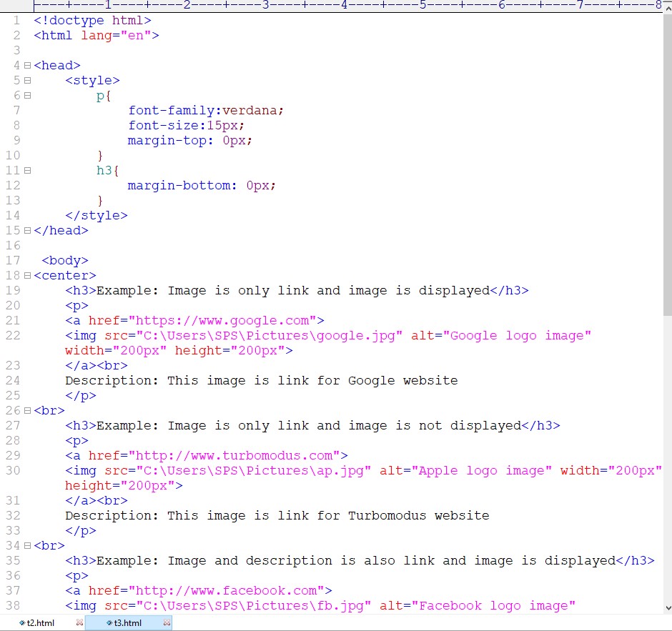Viewport: 672px width, 631px height.
Task: Click the scroll down arrow of the vertical scrollbar
Action: 668,608
